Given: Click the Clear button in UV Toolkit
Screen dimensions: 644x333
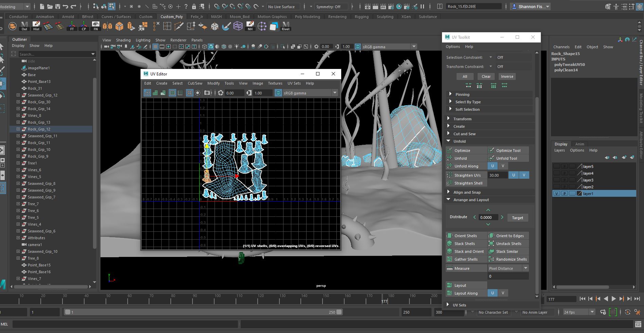Looking at the screenshot, I should click(x=486, y=76).
